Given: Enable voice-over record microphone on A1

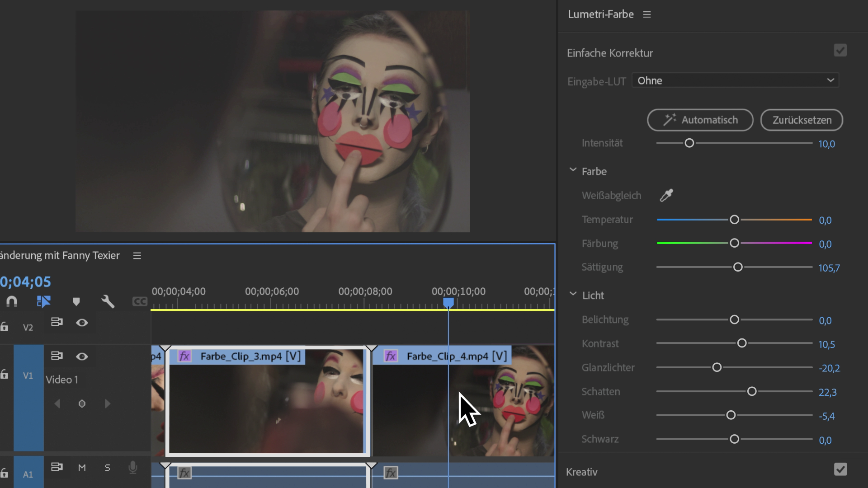Looking at the screenshot, I should 132,467.
